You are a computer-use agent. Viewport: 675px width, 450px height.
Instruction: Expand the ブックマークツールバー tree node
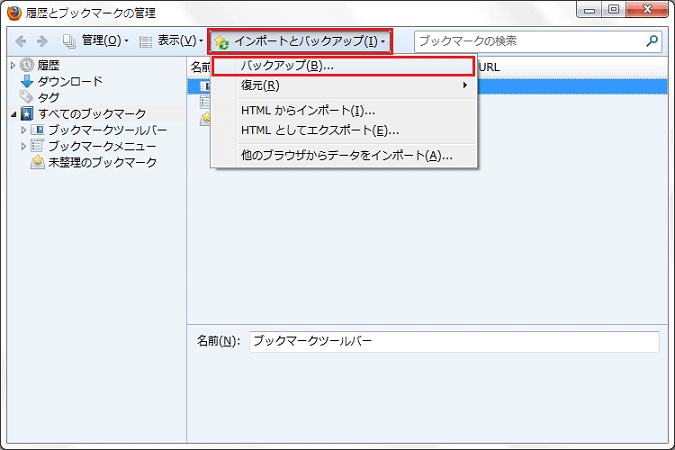tap(23, 130)
